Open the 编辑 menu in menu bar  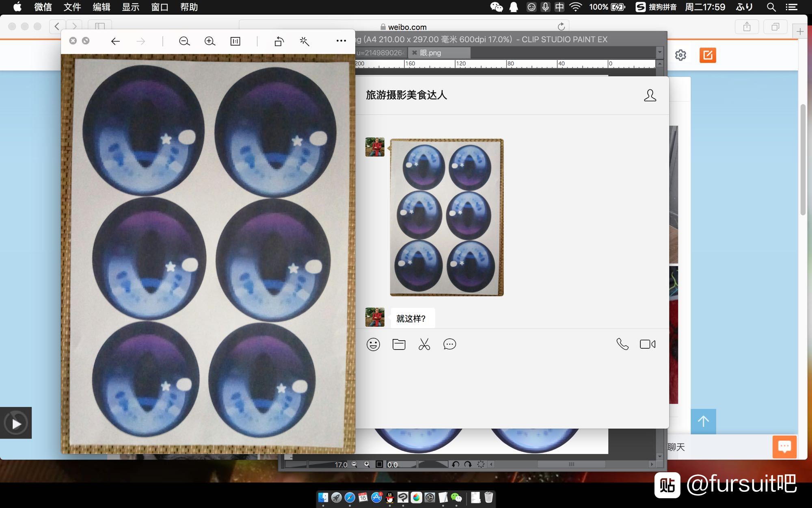(101, 7)
